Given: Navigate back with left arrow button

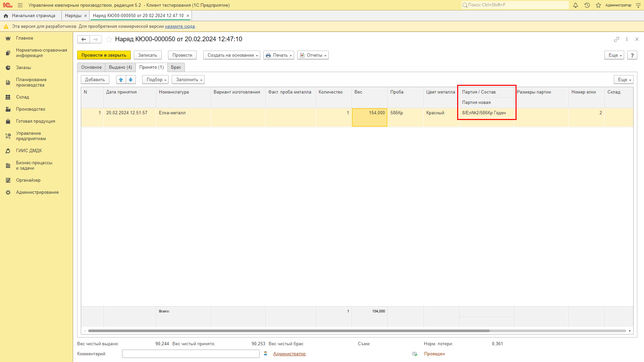Looking at the screenshot, I should tap(84, 40).
